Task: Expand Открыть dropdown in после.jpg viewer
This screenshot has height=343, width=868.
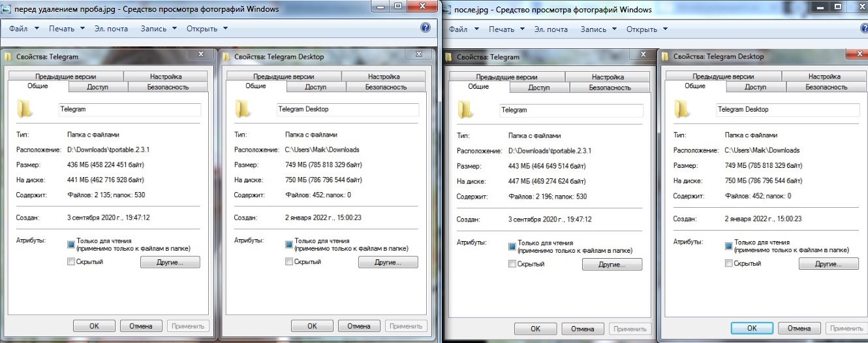Action: point(647,29)
